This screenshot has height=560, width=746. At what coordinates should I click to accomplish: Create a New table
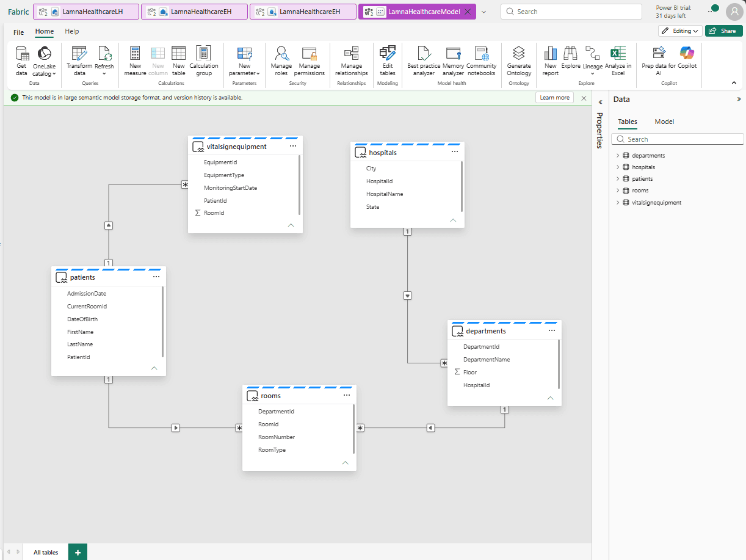(x=179, y=61)
